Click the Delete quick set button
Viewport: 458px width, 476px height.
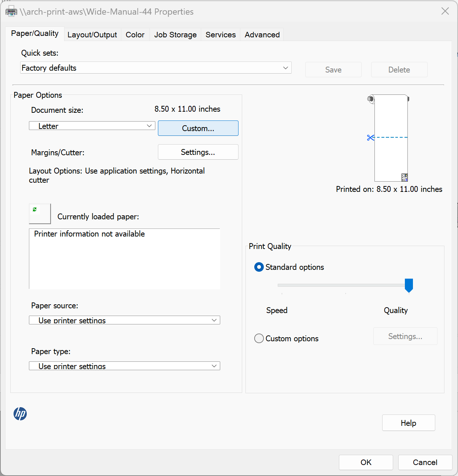[x=399, y=70]
